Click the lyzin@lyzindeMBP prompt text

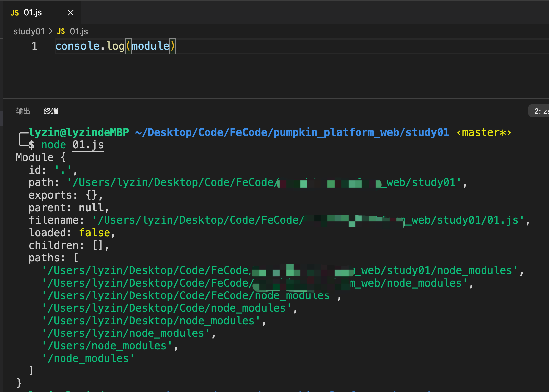(x=79, y=132)
